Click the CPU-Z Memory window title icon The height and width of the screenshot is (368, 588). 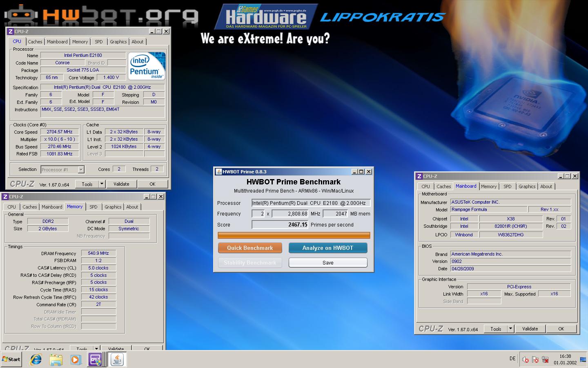(x=5, y=197)
